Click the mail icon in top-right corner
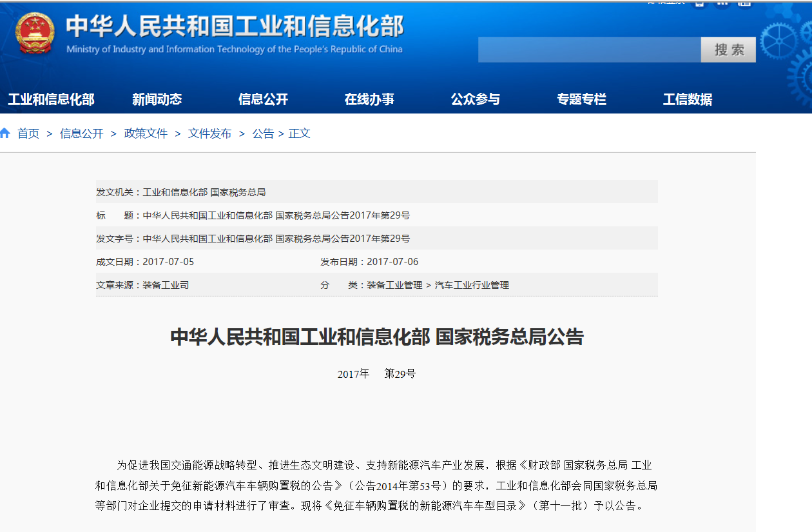Screen dimensions: 812x532 pos(699,4)
